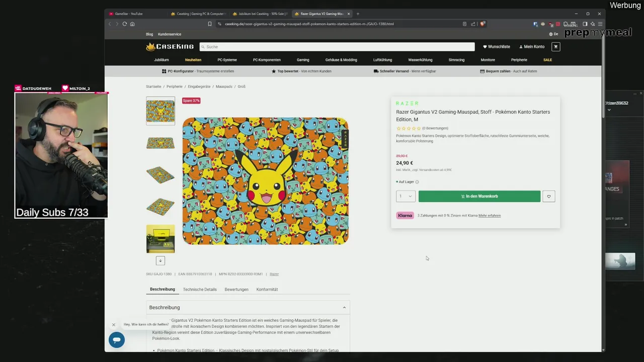
Task: Click the PC-Konfigurator banner link
Action: 198,71
